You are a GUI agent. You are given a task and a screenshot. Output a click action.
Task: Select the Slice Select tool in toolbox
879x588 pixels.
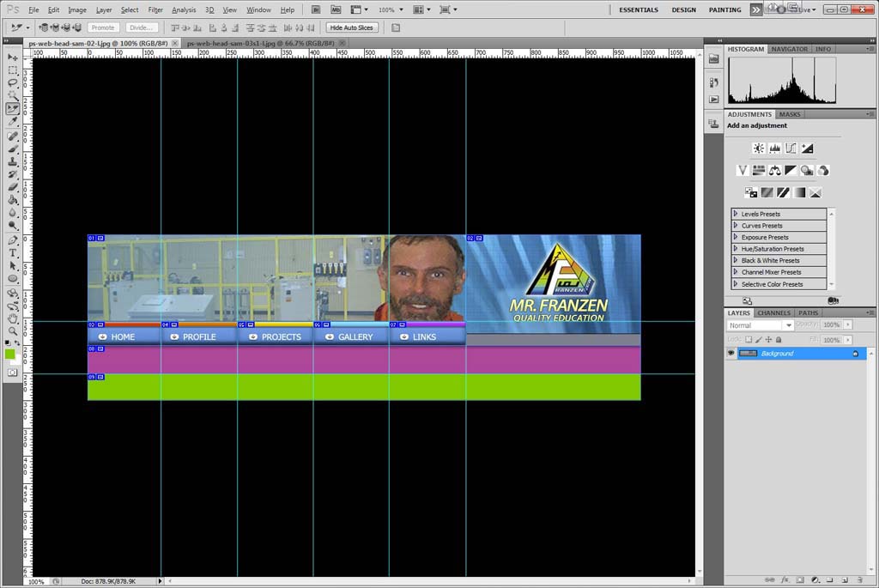[12, 108]
